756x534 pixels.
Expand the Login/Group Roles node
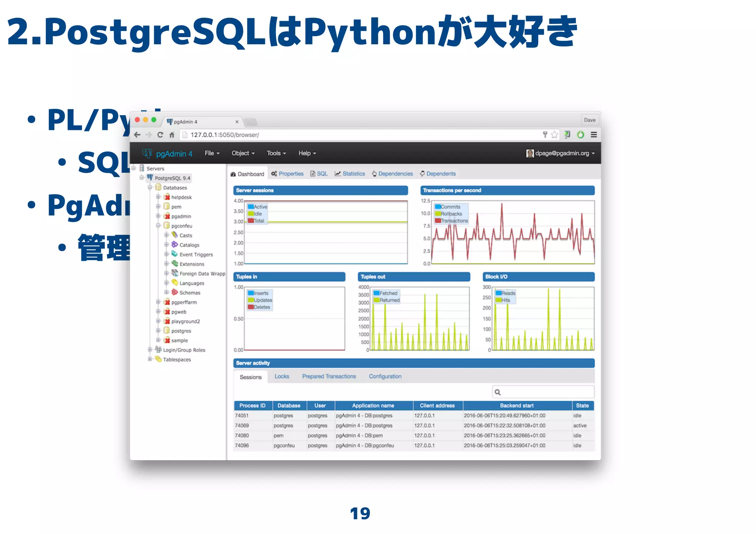(x=150, y=349)
